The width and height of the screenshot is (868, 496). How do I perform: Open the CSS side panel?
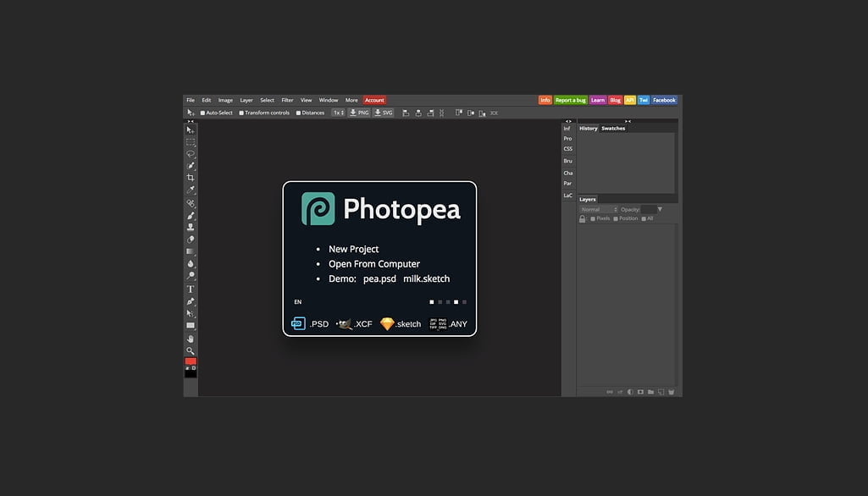coord(568,149)
